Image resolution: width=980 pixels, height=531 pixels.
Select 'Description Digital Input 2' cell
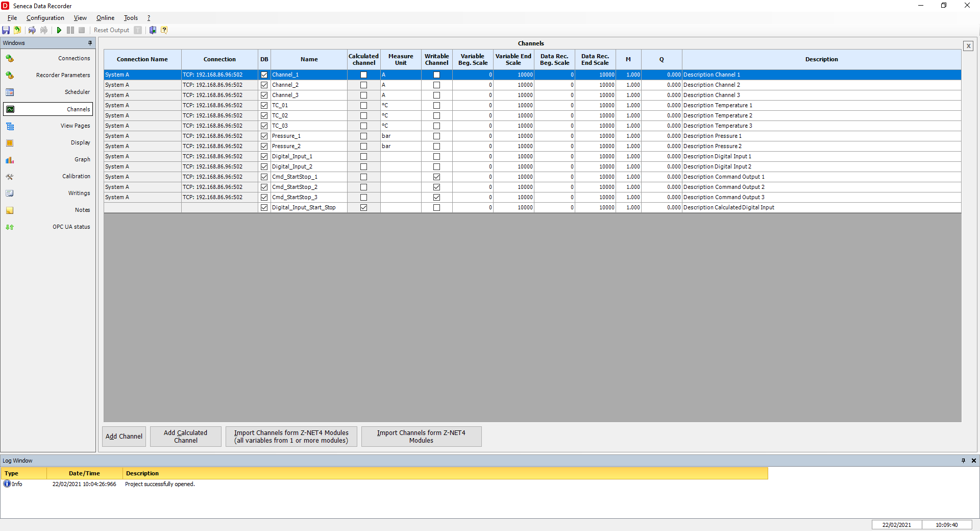pyautogui.click(x=822, y=167)
